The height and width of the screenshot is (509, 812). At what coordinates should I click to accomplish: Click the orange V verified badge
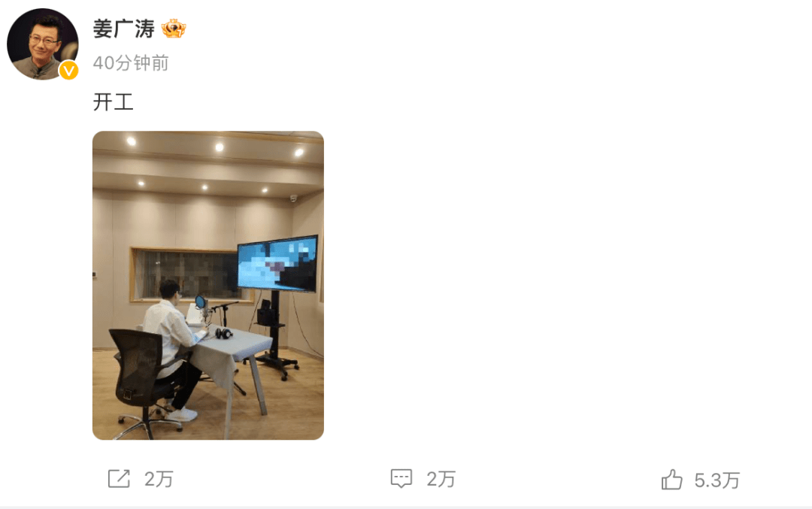pyautogui.click(x=69, y=71)
